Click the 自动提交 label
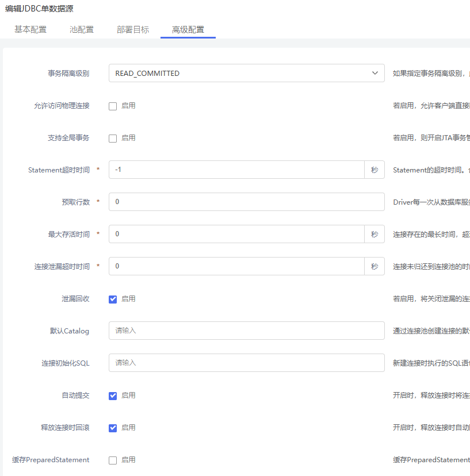 75,396
